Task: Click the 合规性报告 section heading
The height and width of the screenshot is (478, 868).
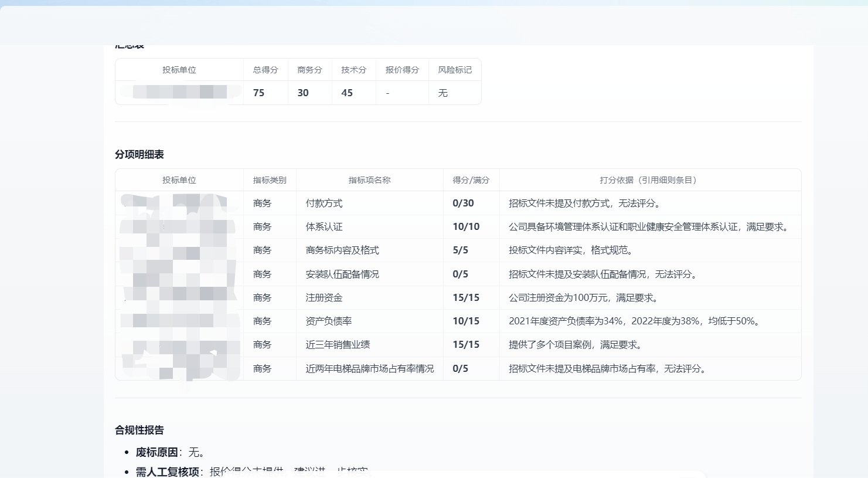Action: [x=139, y=430]
